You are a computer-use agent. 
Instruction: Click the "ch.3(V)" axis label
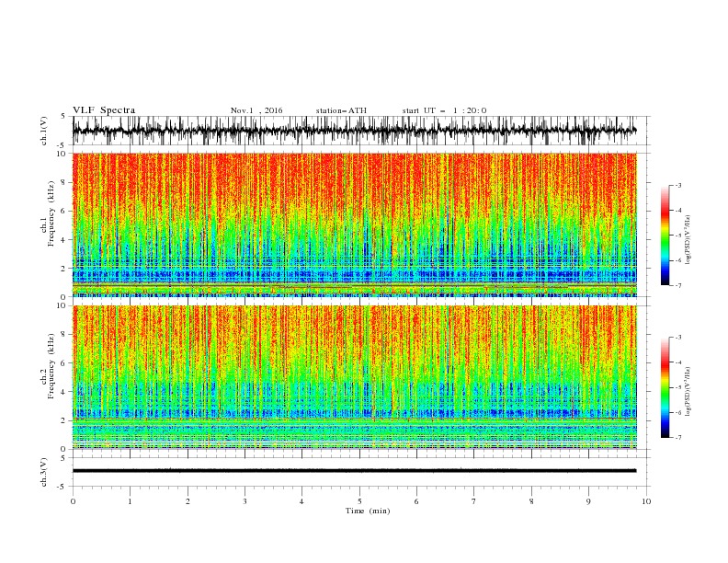coord(44,472)
